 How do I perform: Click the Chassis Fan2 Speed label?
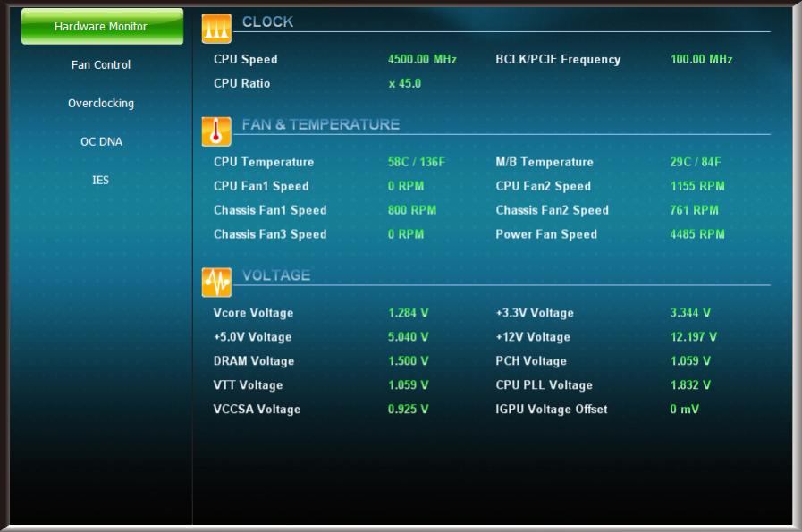click(x=552, y=210)
